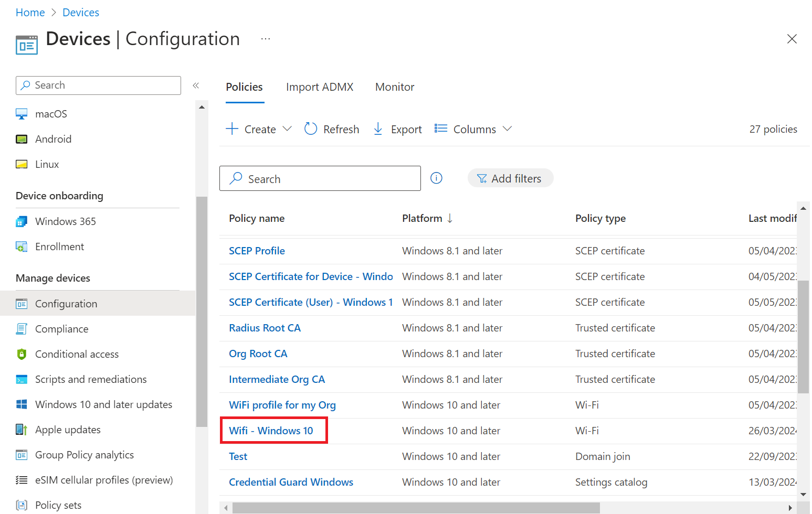812x514 pixels.
Task: Go to Devices breadcrumb link
Action: pos(81,13)
